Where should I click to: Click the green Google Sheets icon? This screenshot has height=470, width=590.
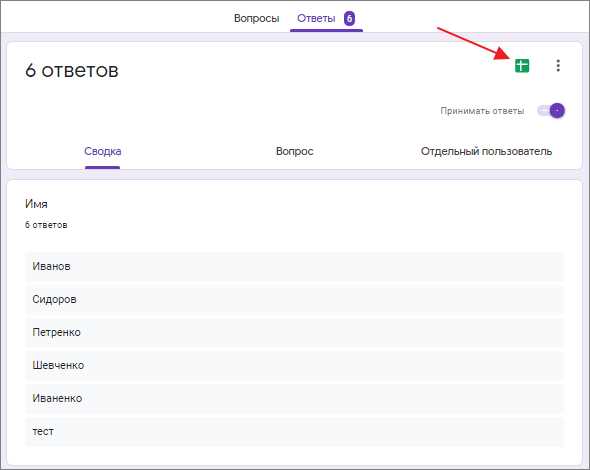click(x=522, y=66)
